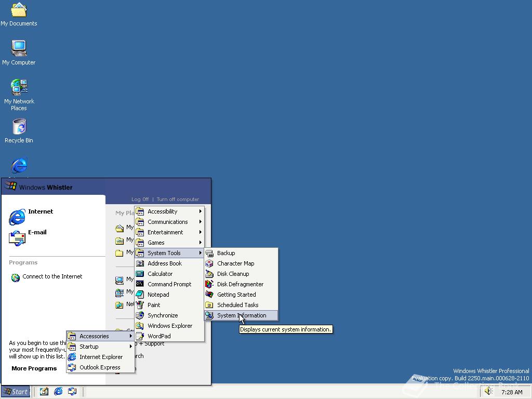The height and width of the screenshot is (399, 532).
Task: Click the Command Prompt icon
Action: [x=140, y=284]
